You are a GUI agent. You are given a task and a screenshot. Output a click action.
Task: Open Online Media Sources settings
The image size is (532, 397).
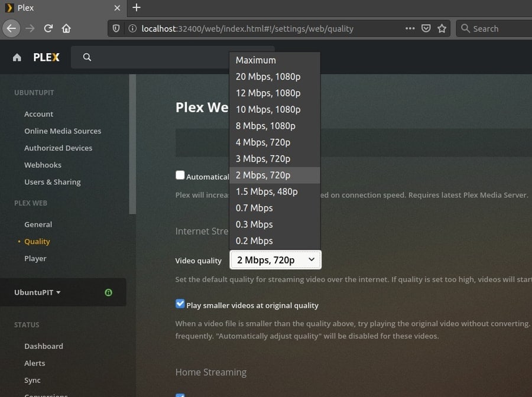(x=63, y=131)
